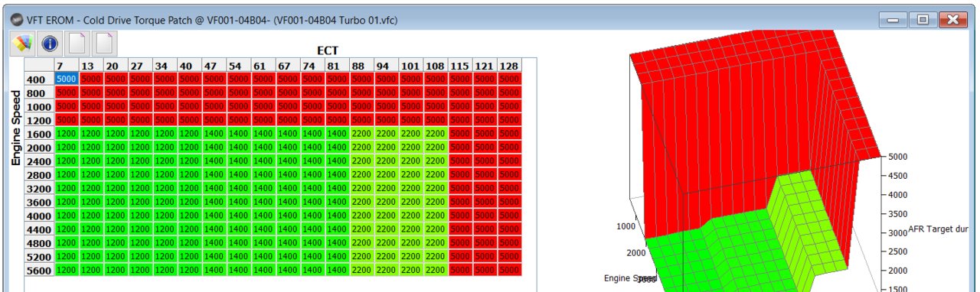
Task: Select the 1600 engine speed row header
Action: 38,134
